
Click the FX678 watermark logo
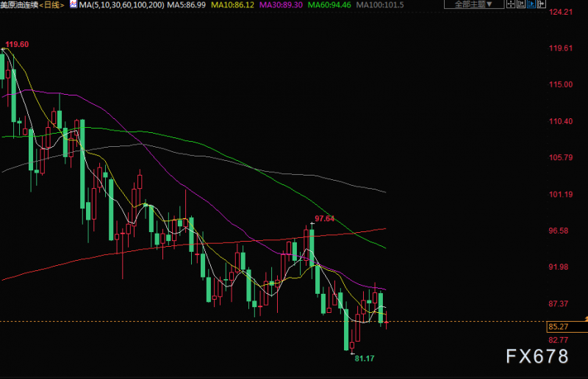coord(537,356)
